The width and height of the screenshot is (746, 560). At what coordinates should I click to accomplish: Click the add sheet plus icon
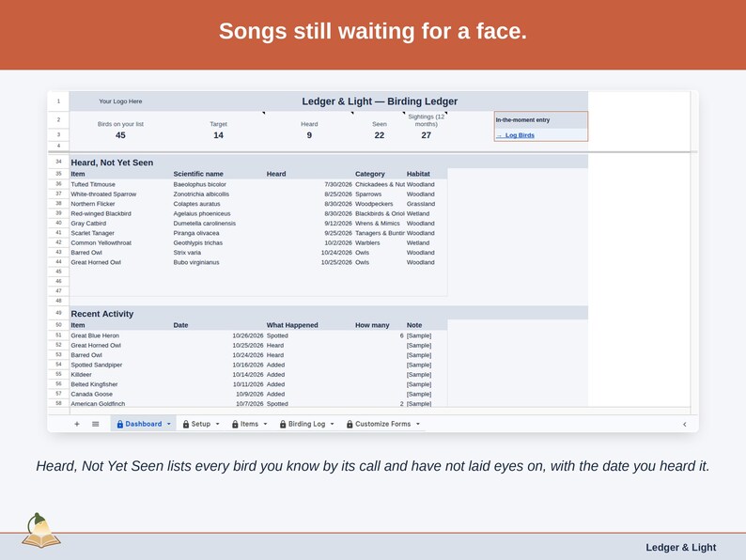point(77,424)
